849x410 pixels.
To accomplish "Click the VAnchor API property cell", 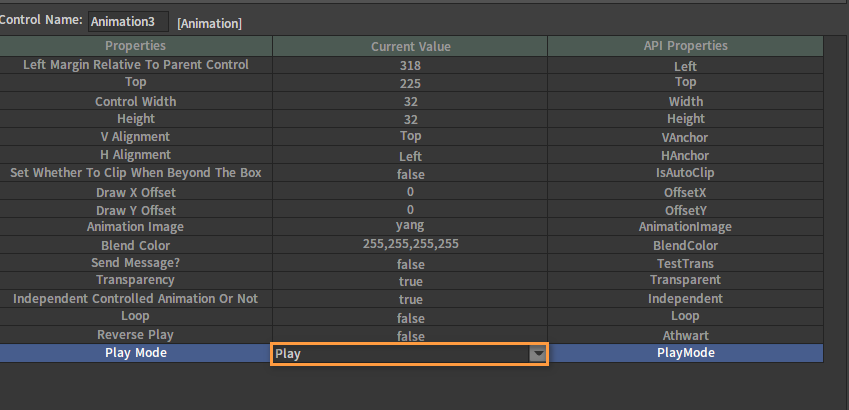I will [685, 137].
